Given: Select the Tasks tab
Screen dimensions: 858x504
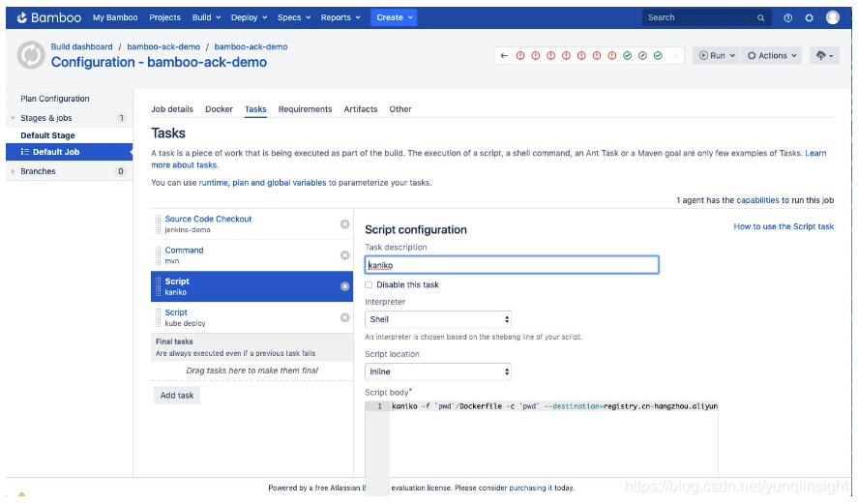Looking at the screenshot, I should pyautogui.click(x=255, y=109).
